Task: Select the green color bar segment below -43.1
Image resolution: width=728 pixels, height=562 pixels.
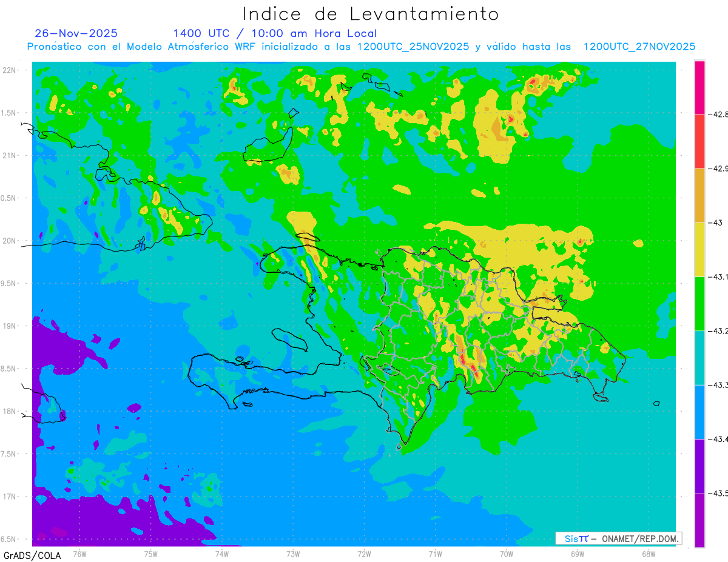Action: (x=700, y=304)
